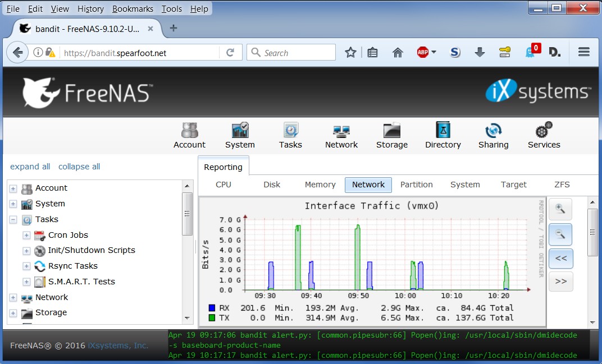Screen dimensions: 602x364
Task: Collapse the Tasks tree node
Action: click(x=13, y=220)
